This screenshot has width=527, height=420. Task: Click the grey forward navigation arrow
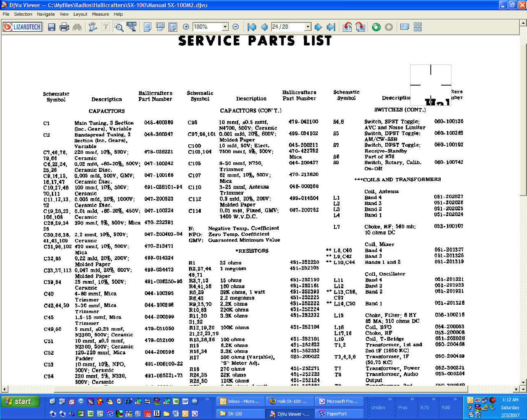coord(389,27)
